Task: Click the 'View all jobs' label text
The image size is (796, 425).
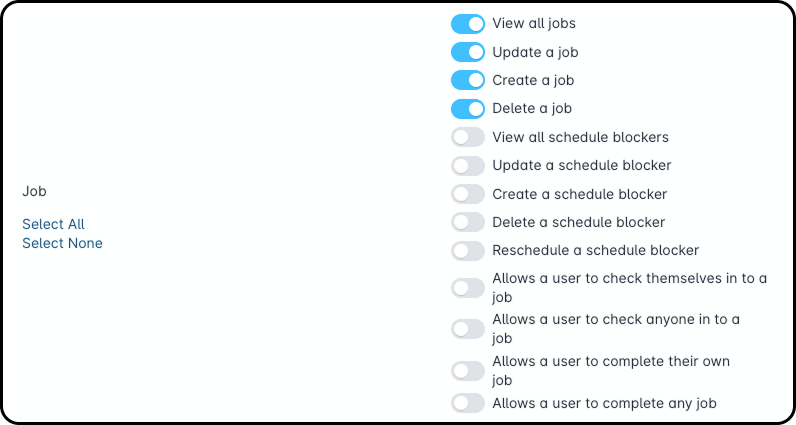Action: (x=533, y=23)
